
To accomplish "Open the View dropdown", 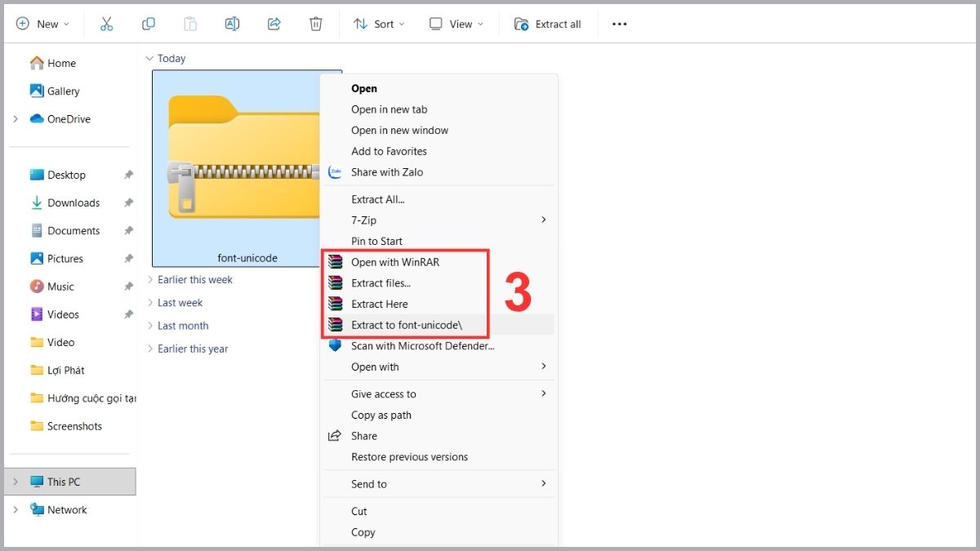I will [454, 24].
